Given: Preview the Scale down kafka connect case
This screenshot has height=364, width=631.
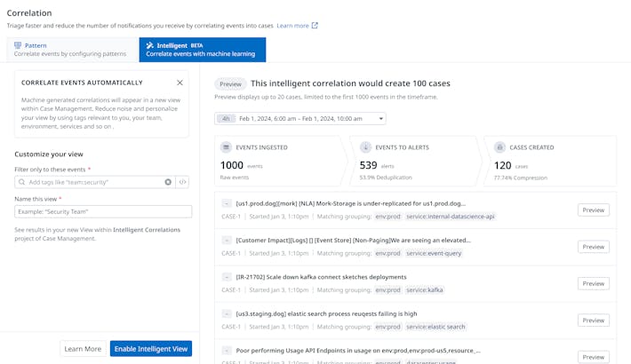Looking at the screenshot, I should [594, 283].
